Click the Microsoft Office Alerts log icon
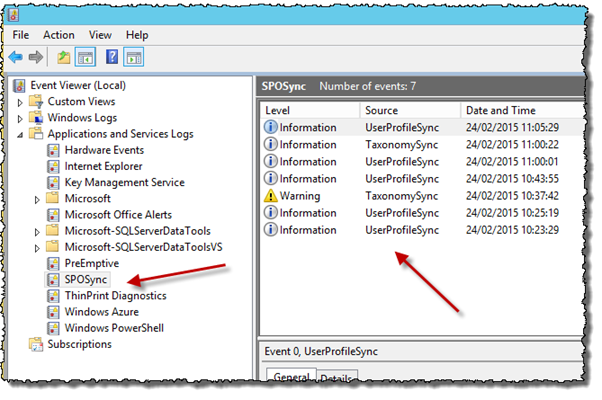The image size is (602, 400). (x=53, y=215)
